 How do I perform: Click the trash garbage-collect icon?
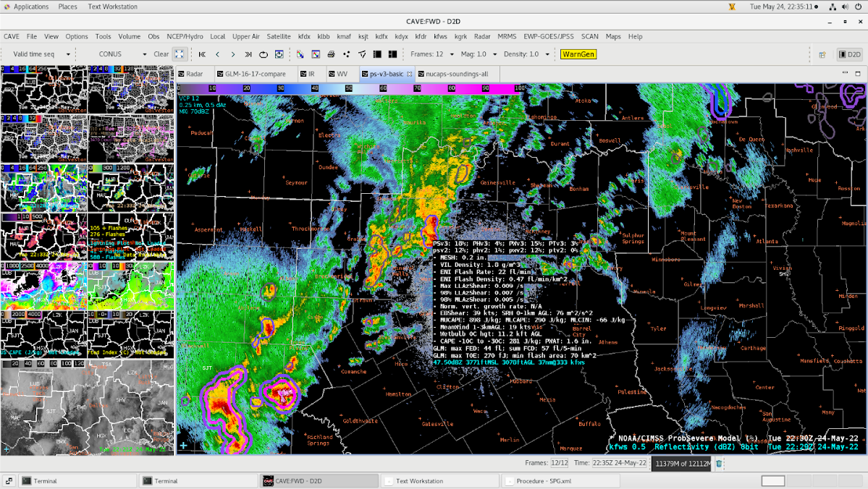pyautogui.click(x=719, y=464)
